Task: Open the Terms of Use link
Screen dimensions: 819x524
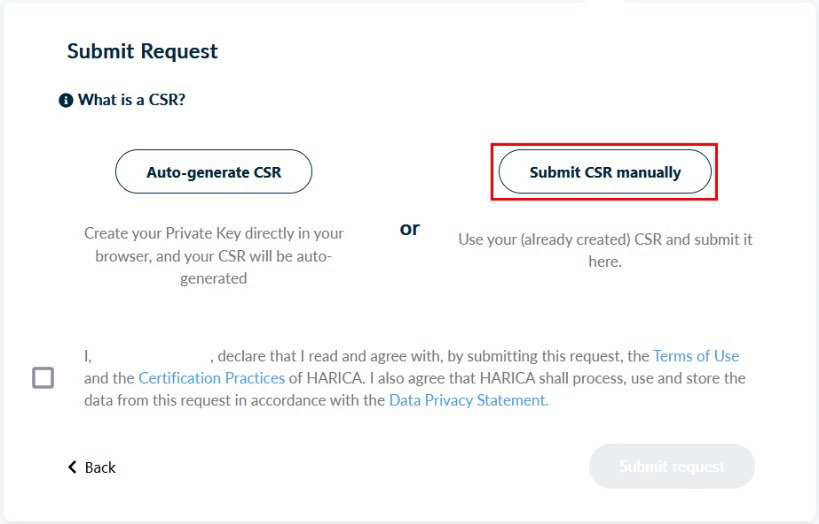Action: tap(696, 356)
